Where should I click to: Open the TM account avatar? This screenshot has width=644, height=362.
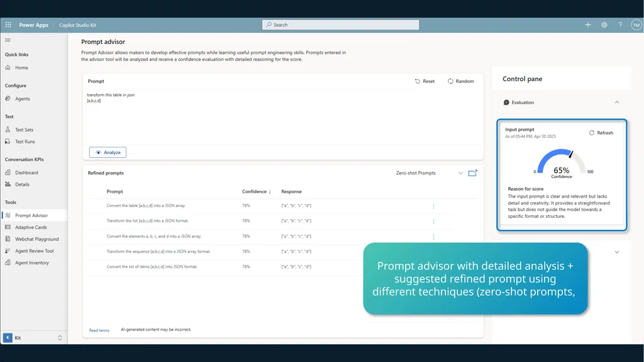point(636,25)
